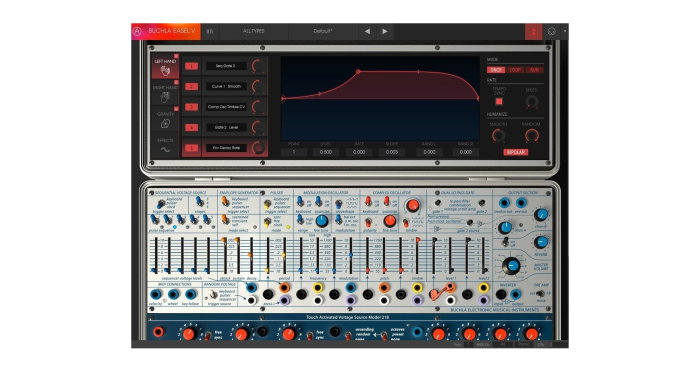Click the key follow jack
The height and width of the screenshot is (372, 700).
(x=191, y=294)
